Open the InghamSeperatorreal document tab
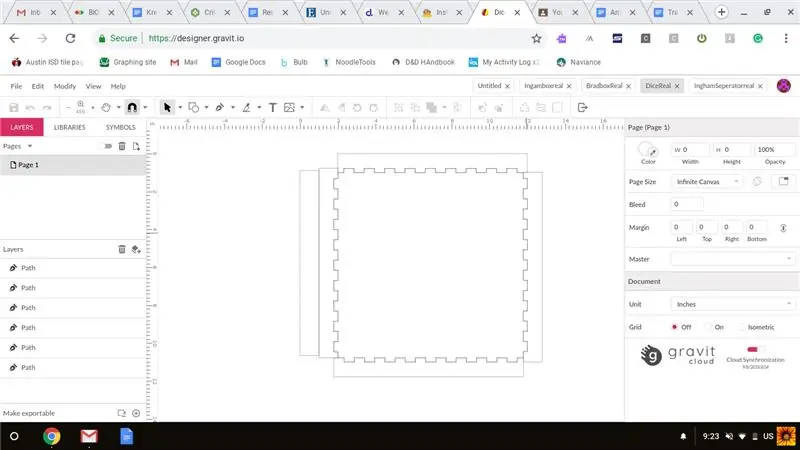This screenshot has height=450, width=800. [x=723, y=86]
